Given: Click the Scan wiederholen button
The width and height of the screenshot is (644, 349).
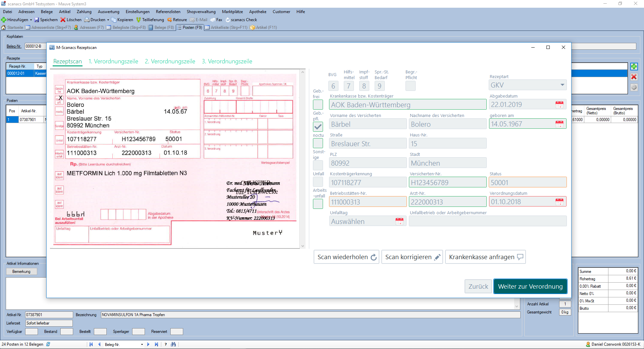Looking at the screenshot, I should (x=346, y=257).
